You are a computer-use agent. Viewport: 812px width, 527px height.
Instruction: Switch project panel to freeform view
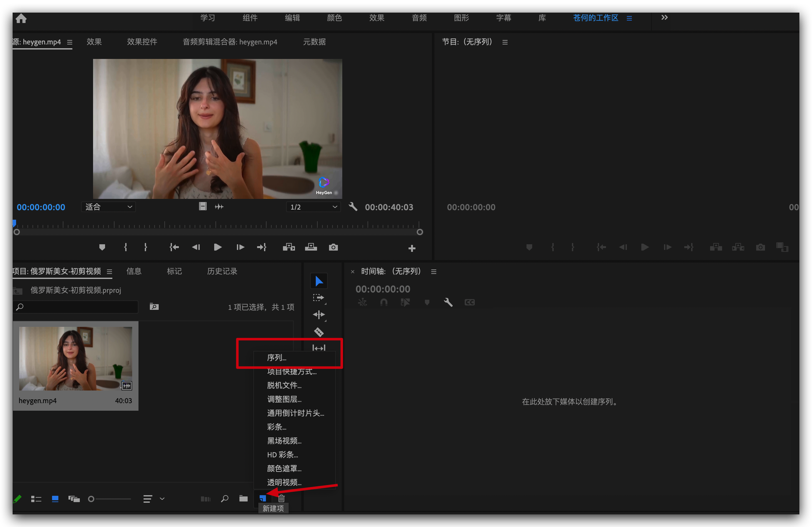74,499
